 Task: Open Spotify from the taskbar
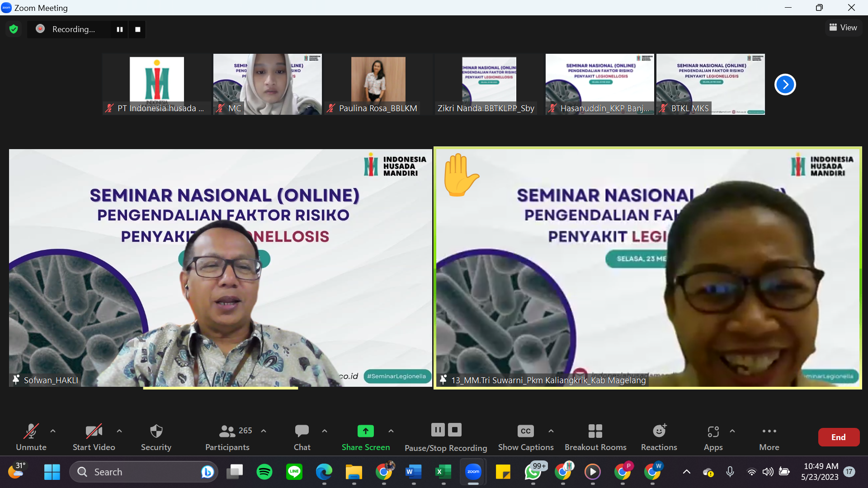[264, 472]
